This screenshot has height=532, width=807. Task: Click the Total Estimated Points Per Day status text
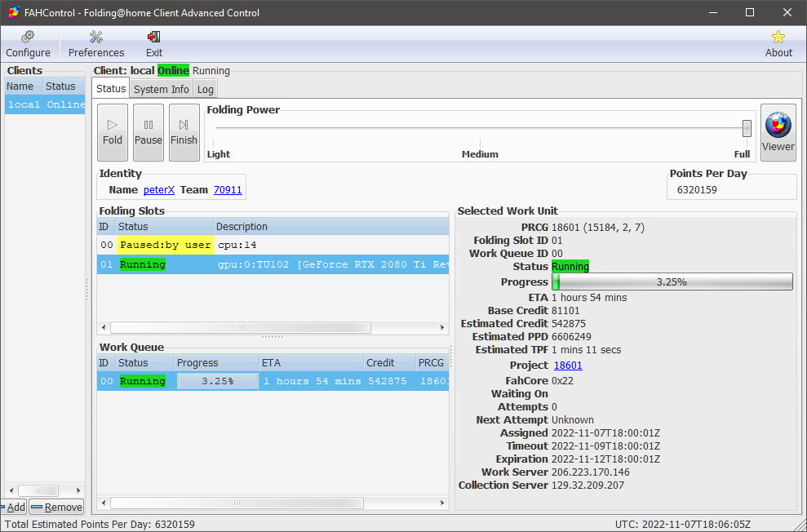(100, 525)
